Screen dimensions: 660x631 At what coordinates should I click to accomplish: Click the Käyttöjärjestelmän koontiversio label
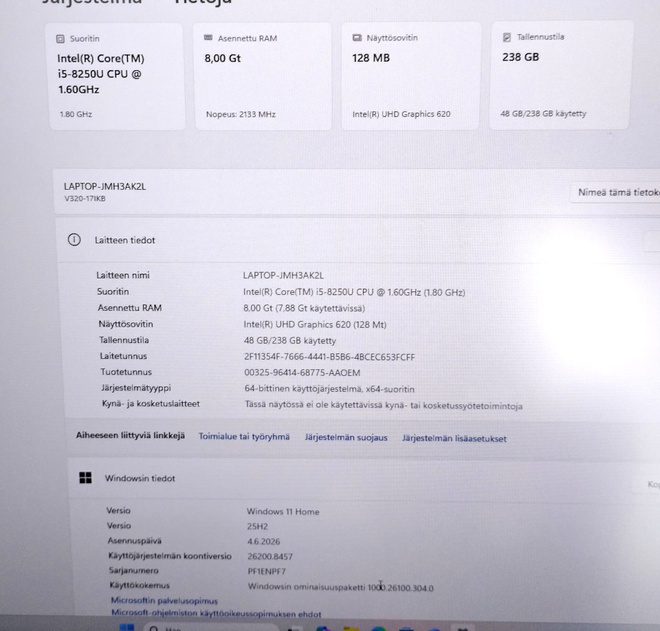170,556
